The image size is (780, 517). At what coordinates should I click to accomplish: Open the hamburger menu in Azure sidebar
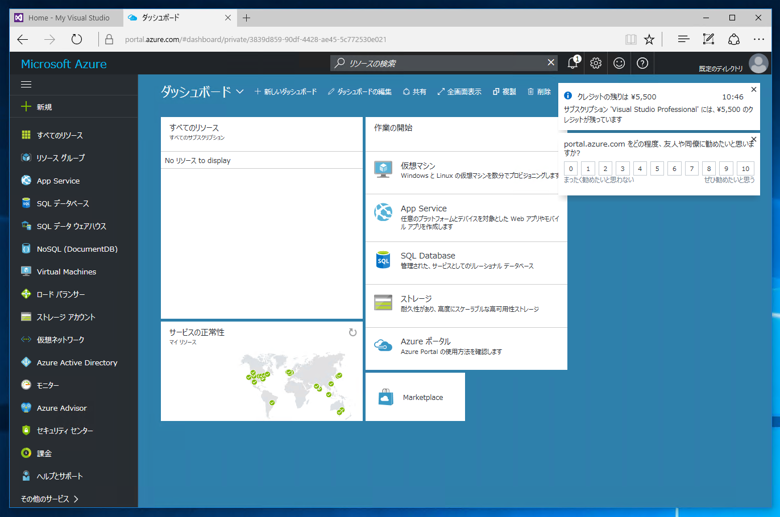coord(26,85)
